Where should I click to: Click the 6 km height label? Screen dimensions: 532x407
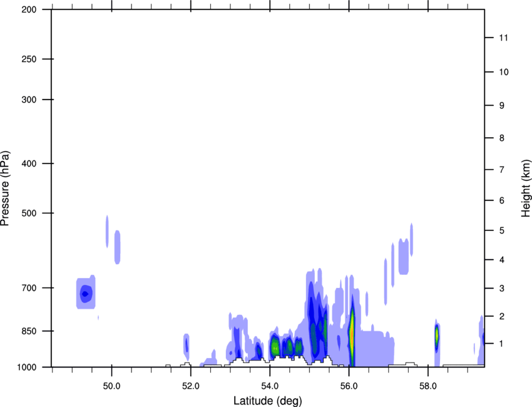[x=501, y=200]
